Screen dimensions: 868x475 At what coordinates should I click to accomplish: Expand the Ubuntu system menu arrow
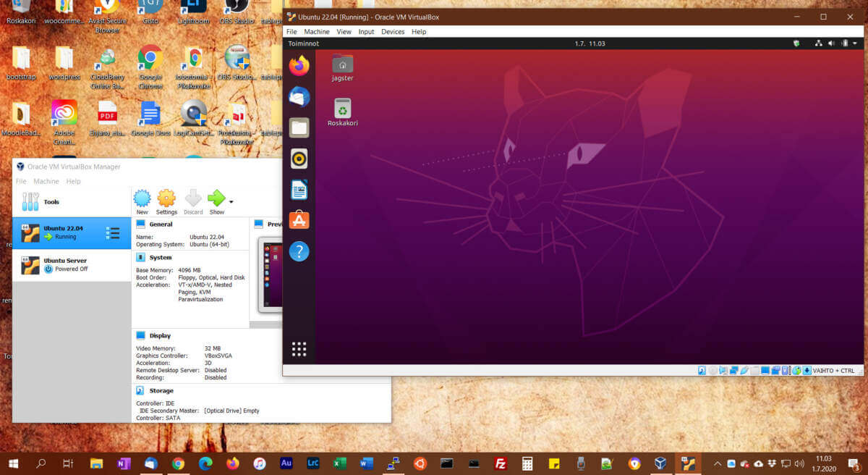[854, 43]
